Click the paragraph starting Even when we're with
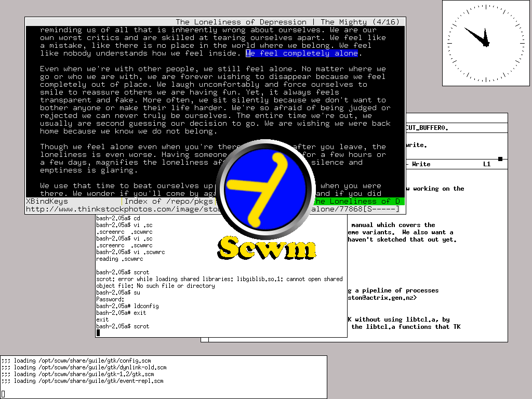 (215, 100)
